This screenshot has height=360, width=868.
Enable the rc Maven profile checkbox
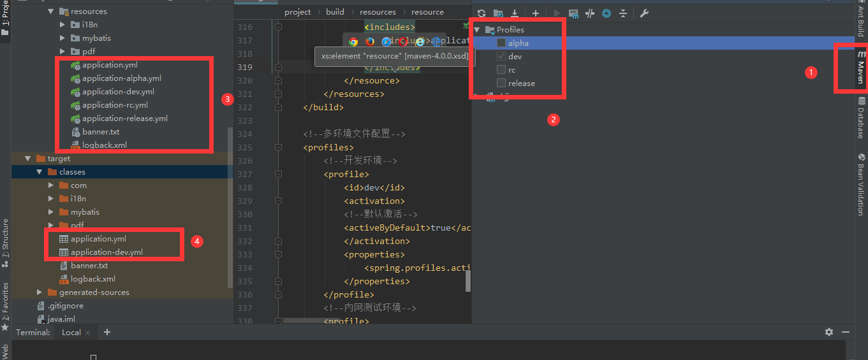click(501, 70)
